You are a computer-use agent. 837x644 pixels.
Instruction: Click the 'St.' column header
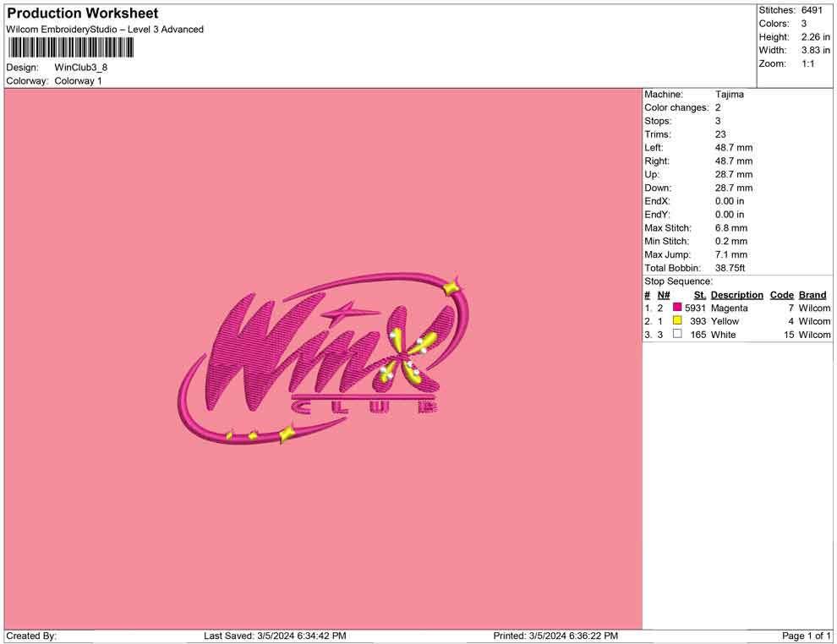click(x=700, y=295)
